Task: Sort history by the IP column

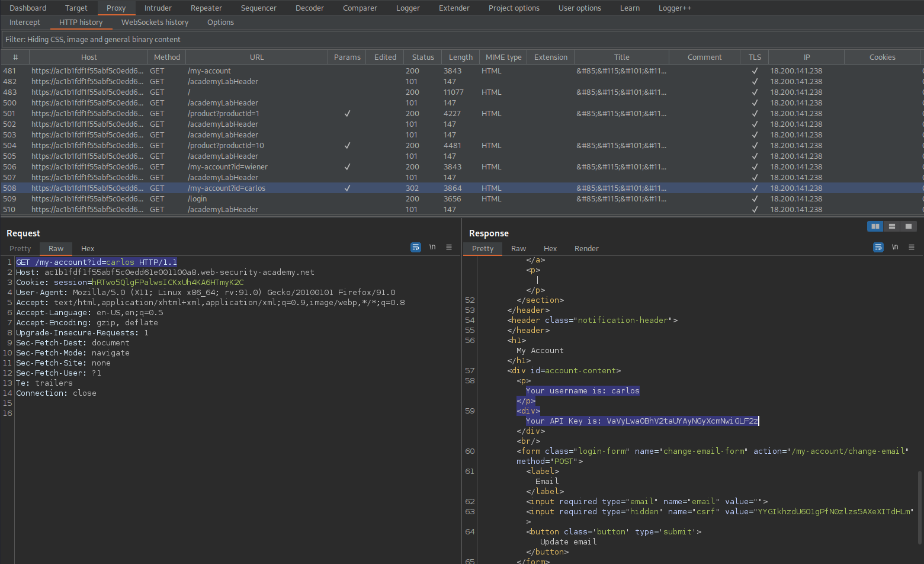Action: coord(807,57)
